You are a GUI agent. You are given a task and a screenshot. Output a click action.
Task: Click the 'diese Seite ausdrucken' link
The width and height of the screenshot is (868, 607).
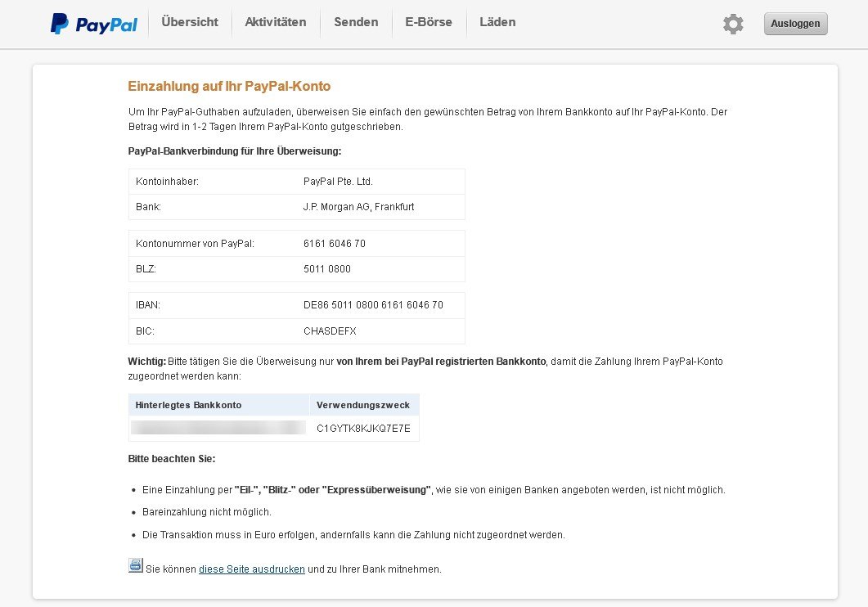click(x=252, y=569)
